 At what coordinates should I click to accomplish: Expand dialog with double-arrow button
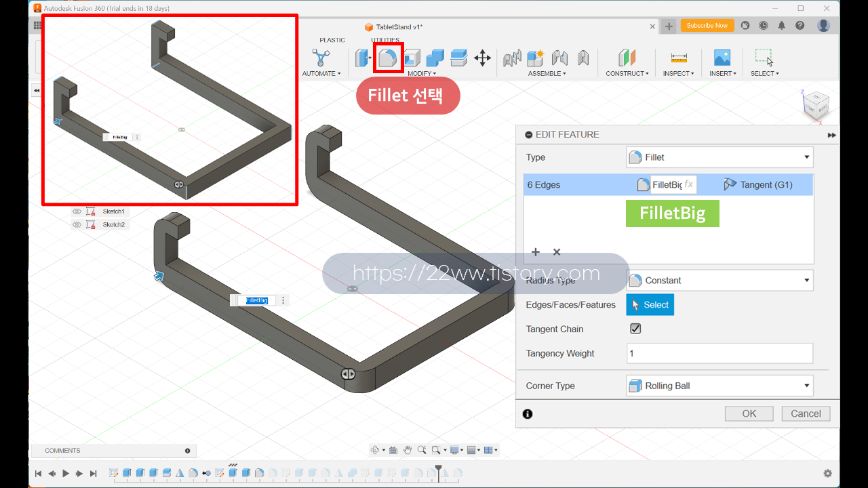(832, 135)
